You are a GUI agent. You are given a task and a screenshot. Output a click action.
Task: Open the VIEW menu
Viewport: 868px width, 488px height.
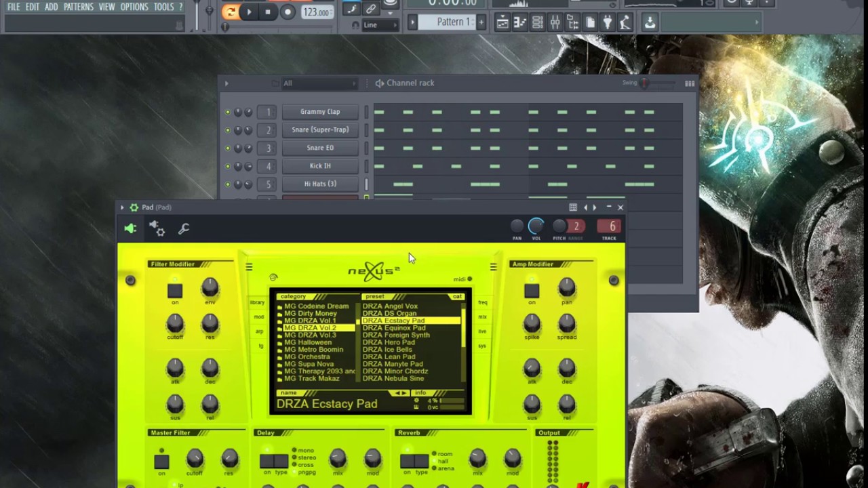pyautogui.click(x=107, y=7)
